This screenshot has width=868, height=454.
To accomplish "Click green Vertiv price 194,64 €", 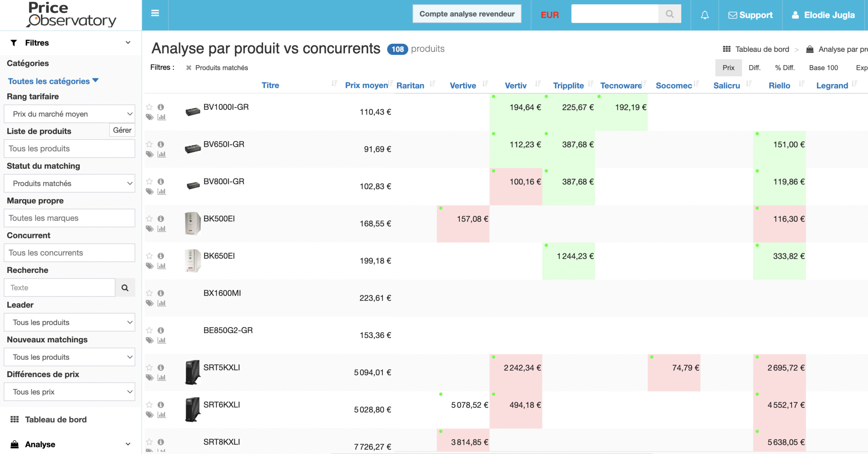I will tap(525, 107).
